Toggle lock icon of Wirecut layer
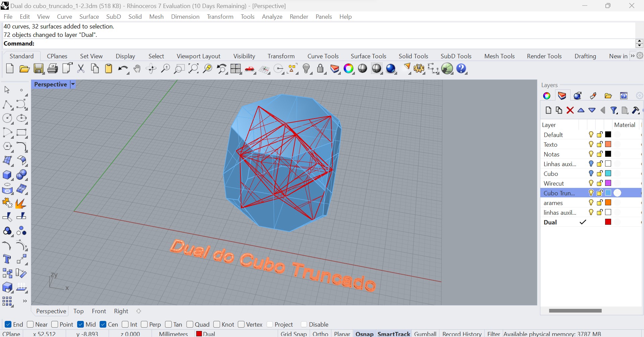644x337 pixels. click(x=599, y=183)
